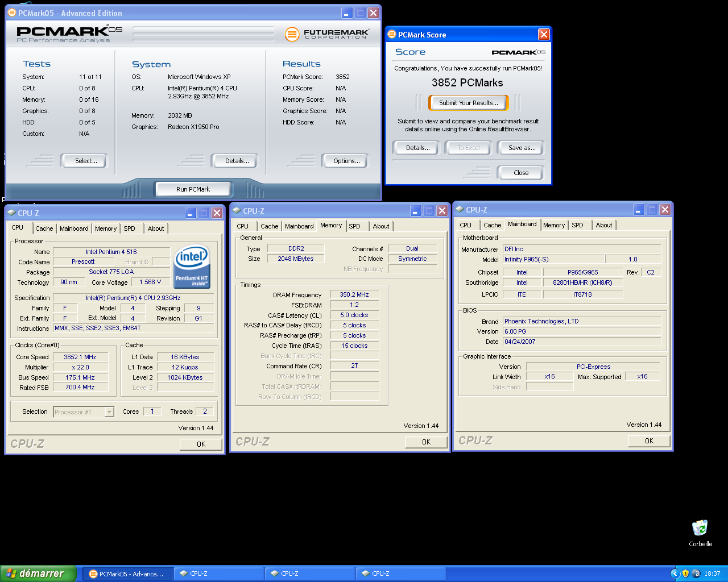Click OK in CPU-Z Memory window
The width and height of the screenshot is (728, 582).
(426, 442)
